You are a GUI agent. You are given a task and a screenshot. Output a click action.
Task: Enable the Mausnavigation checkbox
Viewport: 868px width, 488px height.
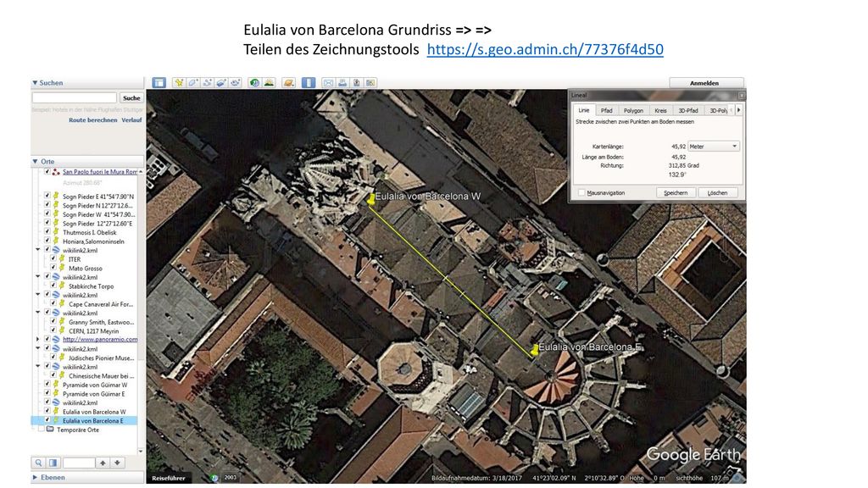(x=581, y=192)
